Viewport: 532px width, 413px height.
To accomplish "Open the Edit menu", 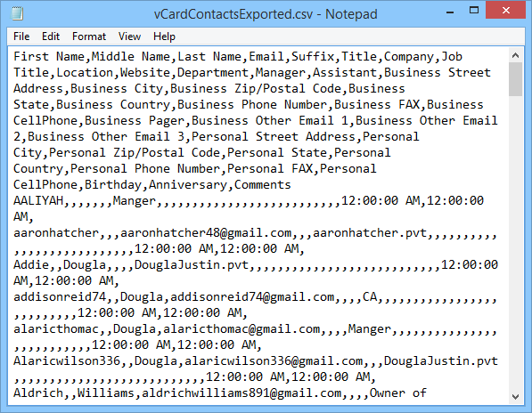I will point(51,36).
